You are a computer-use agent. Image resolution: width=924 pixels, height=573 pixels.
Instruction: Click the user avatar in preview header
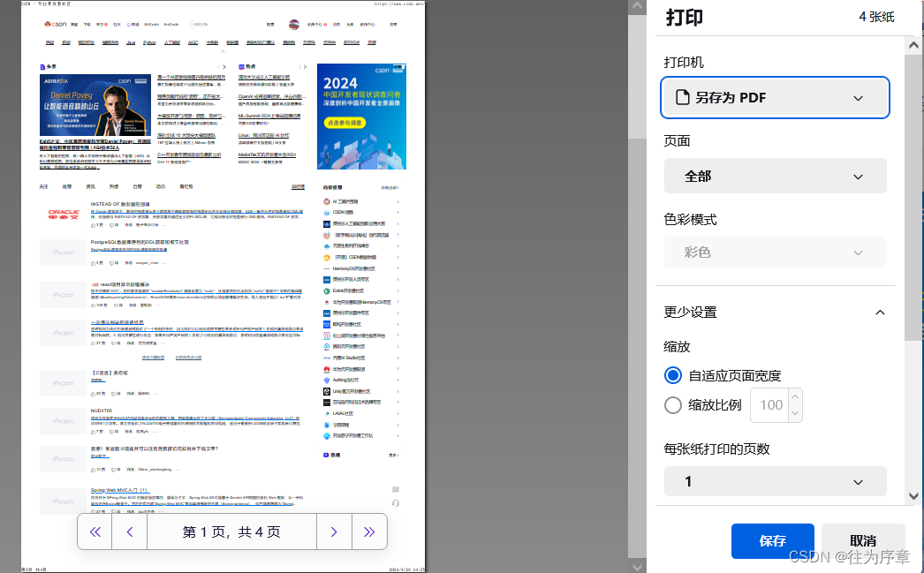(x=294, y=24)
